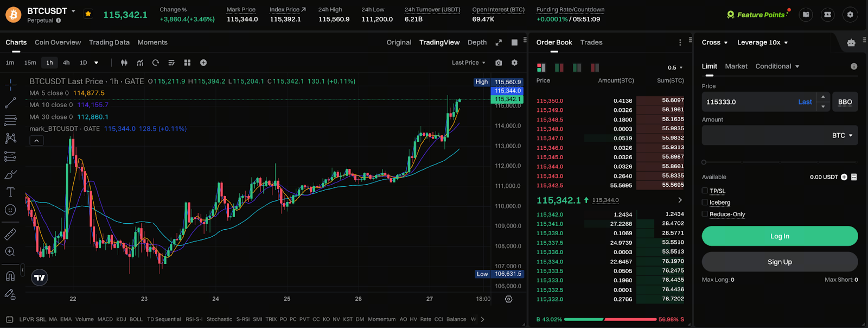Click the add funds plus icon
The image size is (868, 328).
(x=844, y=177)
